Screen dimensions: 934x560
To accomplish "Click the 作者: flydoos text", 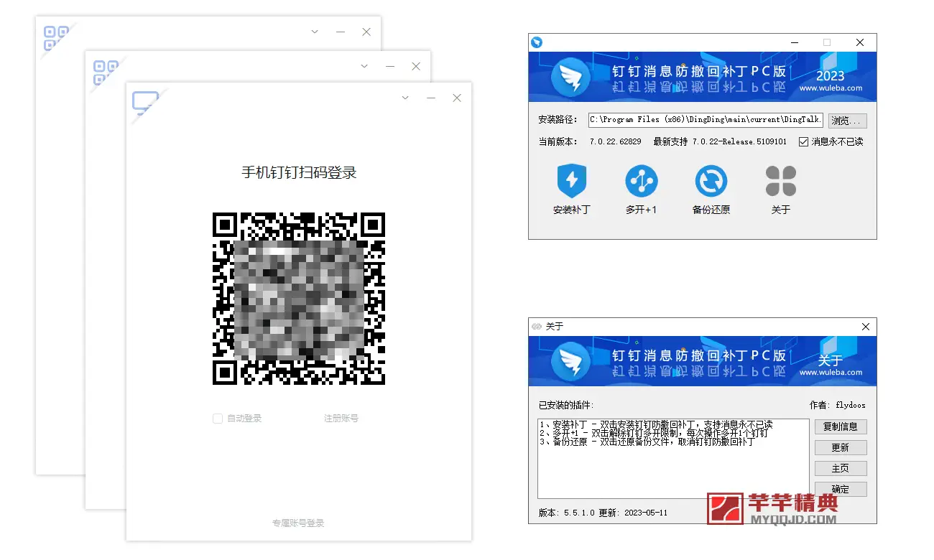I will tap(838, 405).
